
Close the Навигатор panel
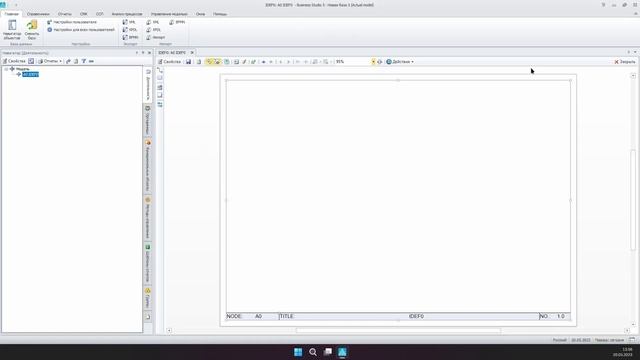149,53
